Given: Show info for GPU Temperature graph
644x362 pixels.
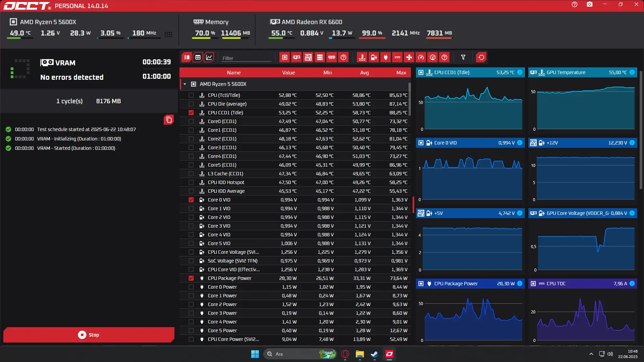Looking at the screenshot, I should (x=632, y=72).
